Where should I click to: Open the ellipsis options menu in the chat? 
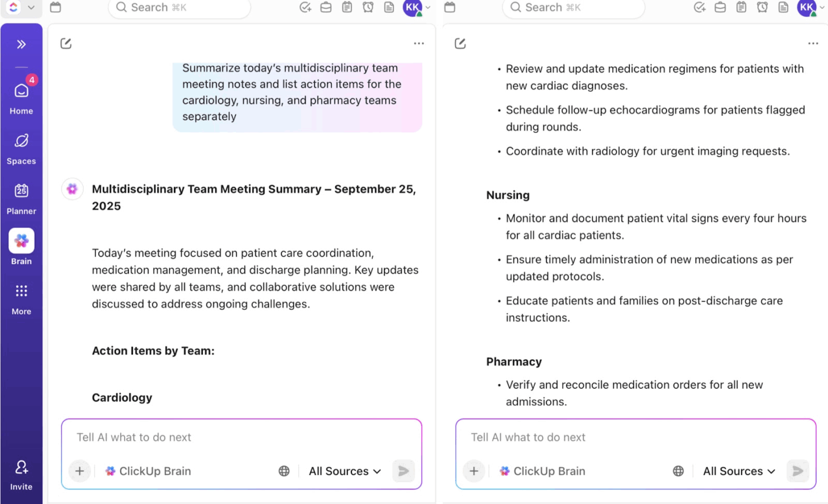[419, 43]
